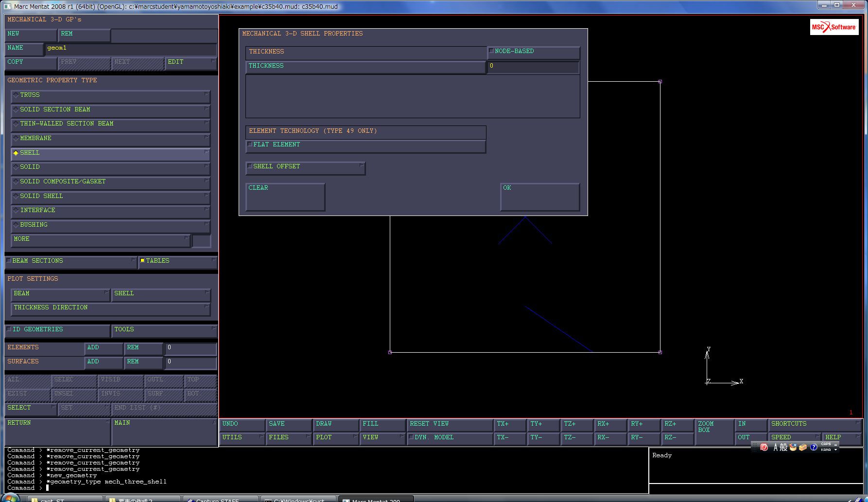Translate view with TZ+
The image size is (868, 502).
576,425
